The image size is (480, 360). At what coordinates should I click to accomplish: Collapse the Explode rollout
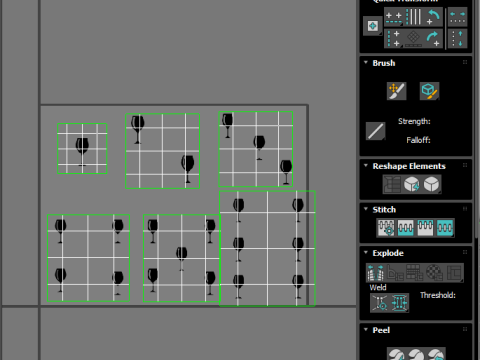[366, 253]
